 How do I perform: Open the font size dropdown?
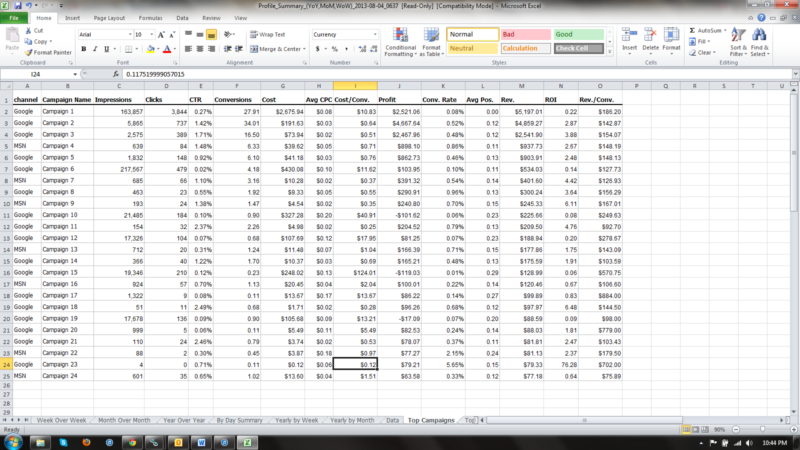click(x=150, y=34)
